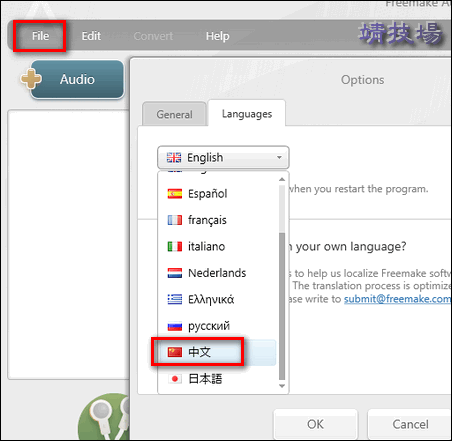
Task: Switch to the General tab
Action: [x=174, y=114]
